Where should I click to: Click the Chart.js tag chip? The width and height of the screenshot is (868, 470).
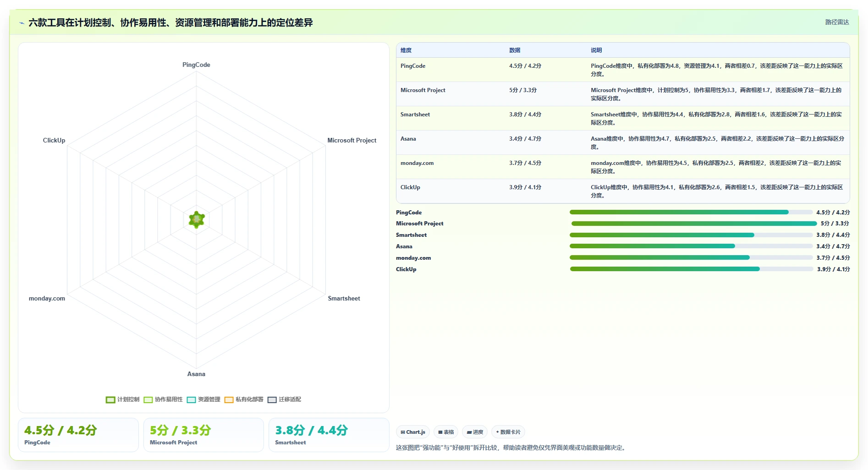[x=413, y=432]
